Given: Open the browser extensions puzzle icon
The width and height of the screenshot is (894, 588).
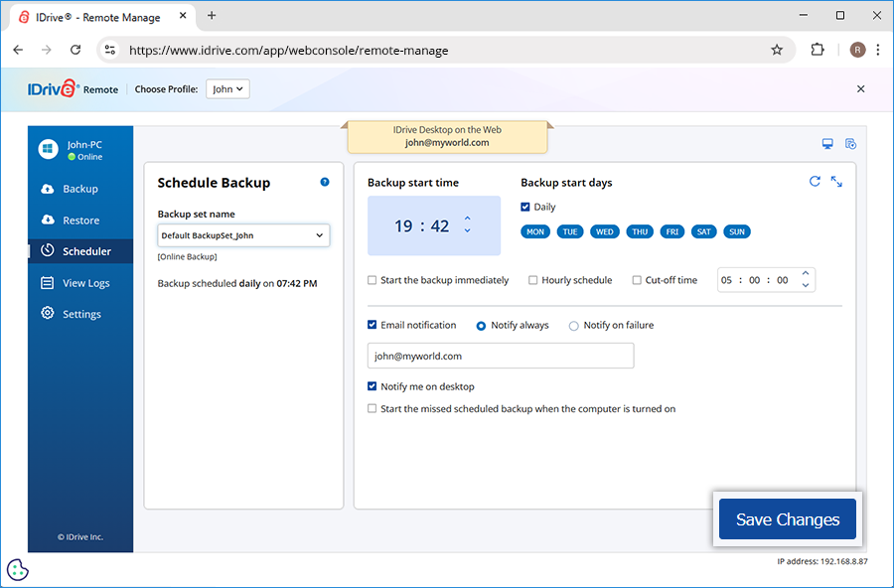Looking at the screenshot, I should (818, 51).
